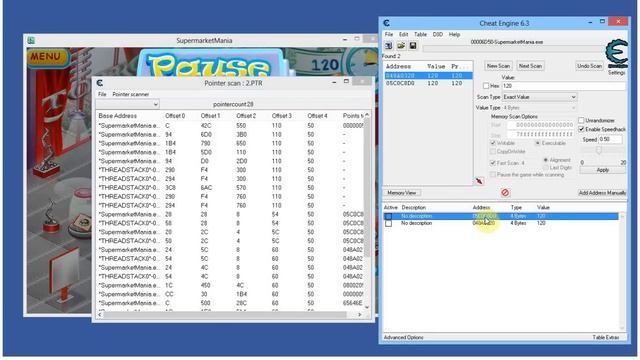Select the Last Digits radio button
The width and height of the screenshot is (640, 360).
pos(546,168)
